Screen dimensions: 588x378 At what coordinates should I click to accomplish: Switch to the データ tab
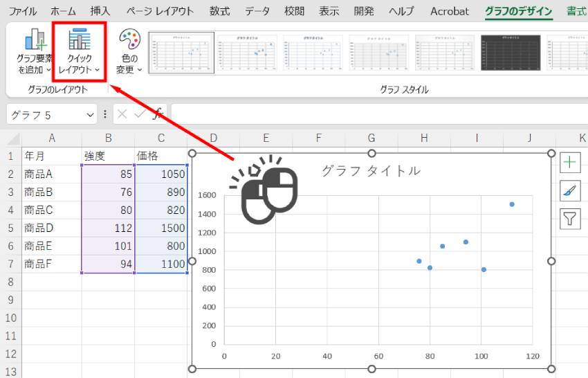[x=257, y=11]
